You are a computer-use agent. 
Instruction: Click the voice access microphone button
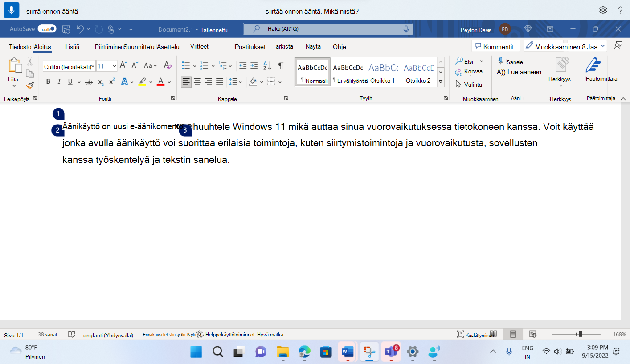[11, 10]
